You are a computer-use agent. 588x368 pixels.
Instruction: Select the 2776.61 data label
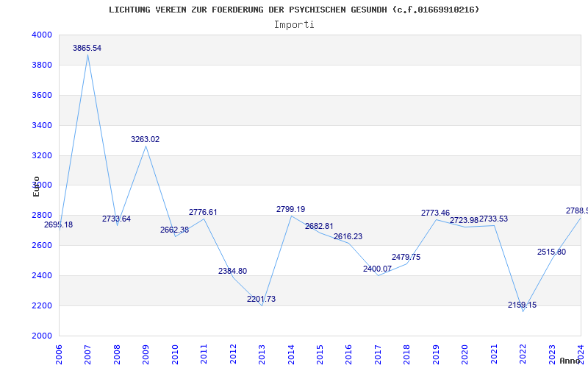pos(203,212)
